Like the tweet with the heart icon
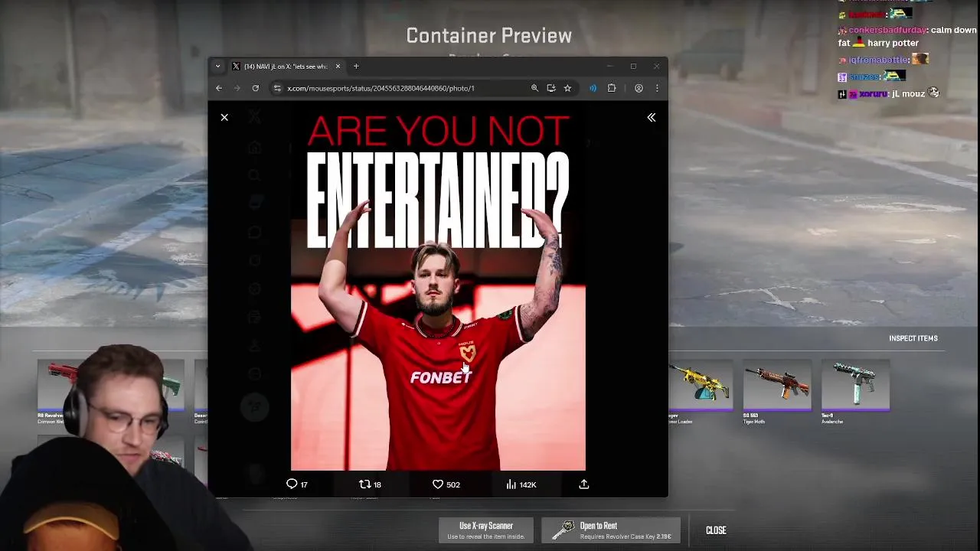 [x=438, y=484]
